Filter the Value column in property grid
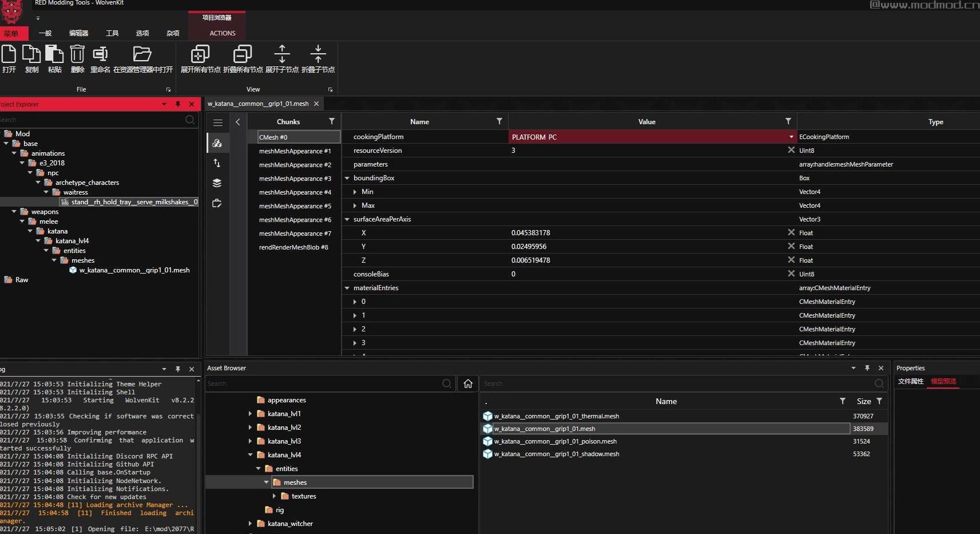The image size is (980, 534). click(788, 121)
